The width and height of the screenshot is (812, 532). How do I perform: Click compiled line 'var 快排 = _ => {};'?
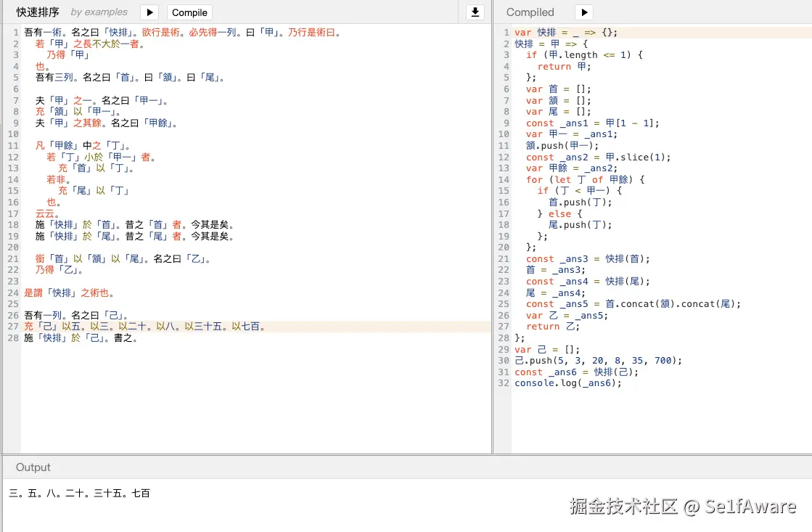pyautogui.click(x=566, y=32)
